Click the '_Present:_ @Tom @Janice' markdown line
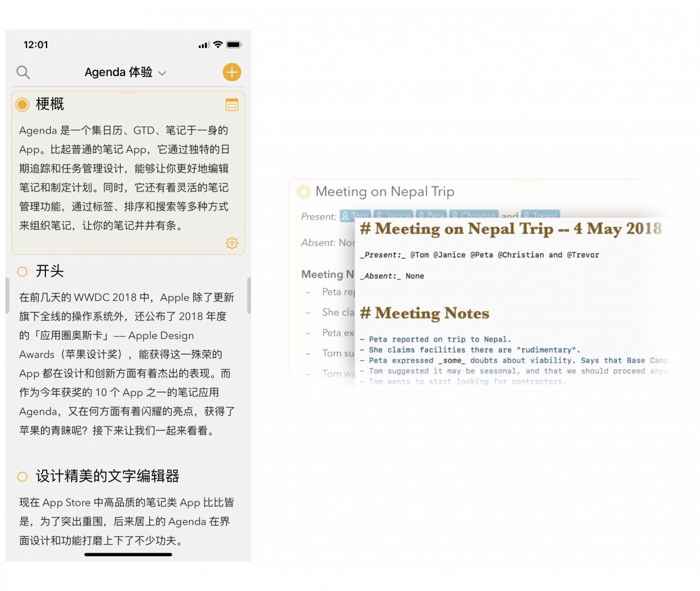The width and height of the screenshot is (700, 591). [x=480, y=255]
